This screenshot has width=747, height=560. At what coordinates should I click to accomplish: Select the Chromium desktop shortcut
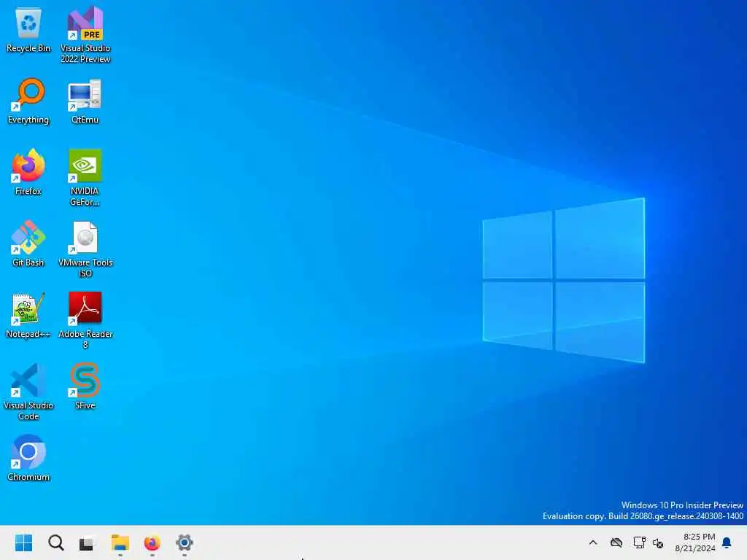[x=28, y=458]
